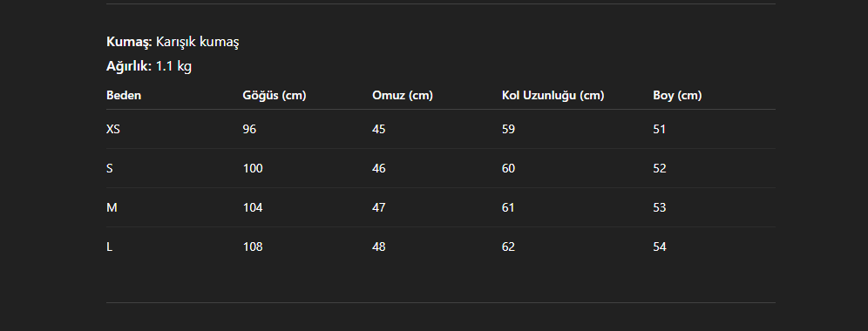Click the Ağırlık: 1.1 kg text

pos(149,66)
